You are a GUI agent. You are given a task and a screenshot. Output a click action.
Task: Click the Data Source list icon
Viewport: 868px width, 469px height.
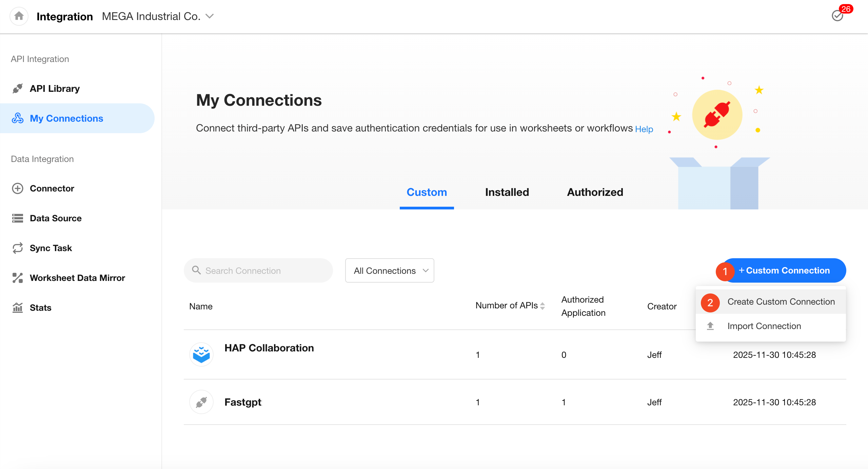(18, 218)
